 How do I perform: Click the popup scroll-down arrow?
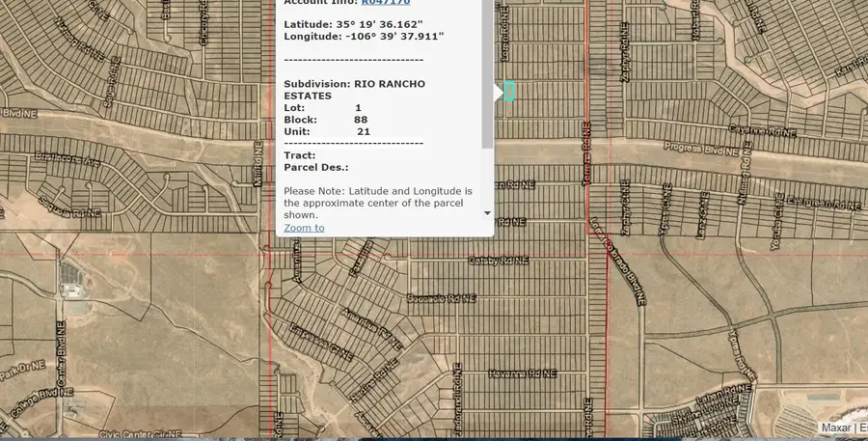coord(487,212)
